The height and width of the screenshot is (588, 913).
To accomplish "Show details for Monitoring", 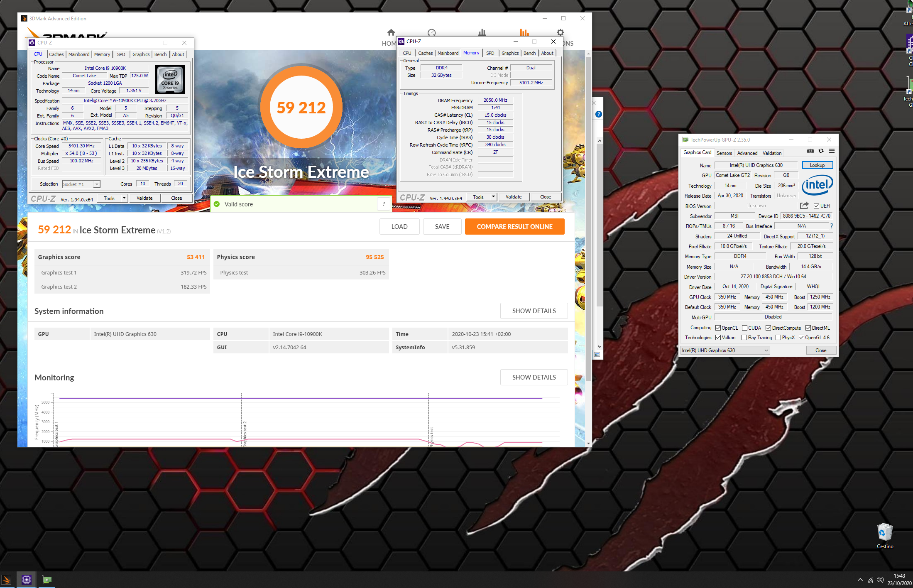I will 534,377.
